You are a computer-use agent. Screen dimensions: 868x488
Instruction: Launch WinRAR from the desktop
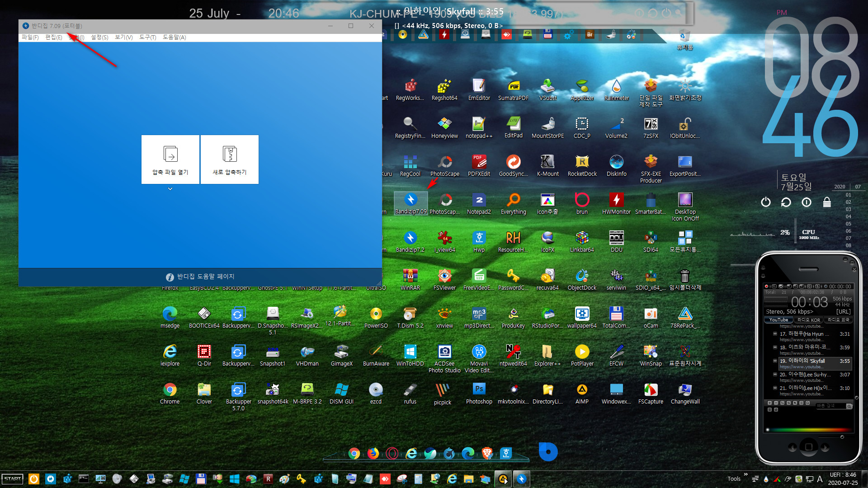(x=410, y=280)
